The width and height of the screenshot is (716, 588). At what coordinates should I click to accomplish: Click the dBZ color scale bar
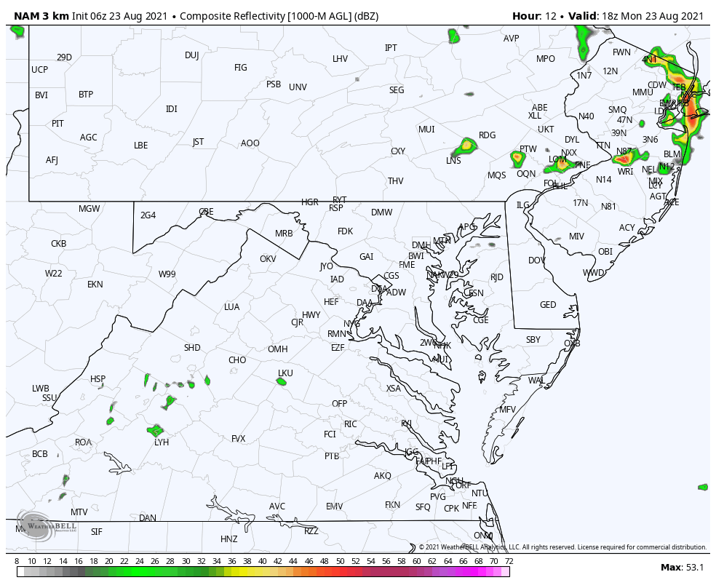(263, 572)
